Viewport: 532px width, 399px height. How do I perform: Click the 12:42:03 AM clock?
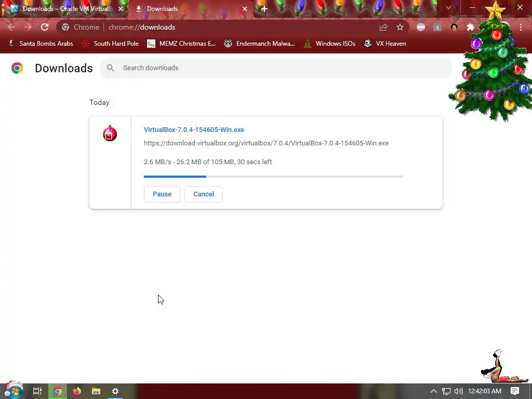point(485,391)
